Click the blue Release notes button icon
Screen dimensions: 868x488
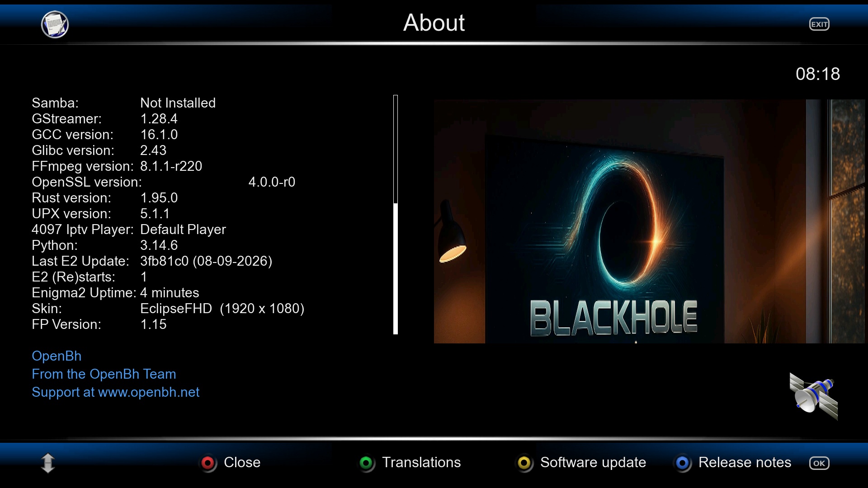point(683,463)
